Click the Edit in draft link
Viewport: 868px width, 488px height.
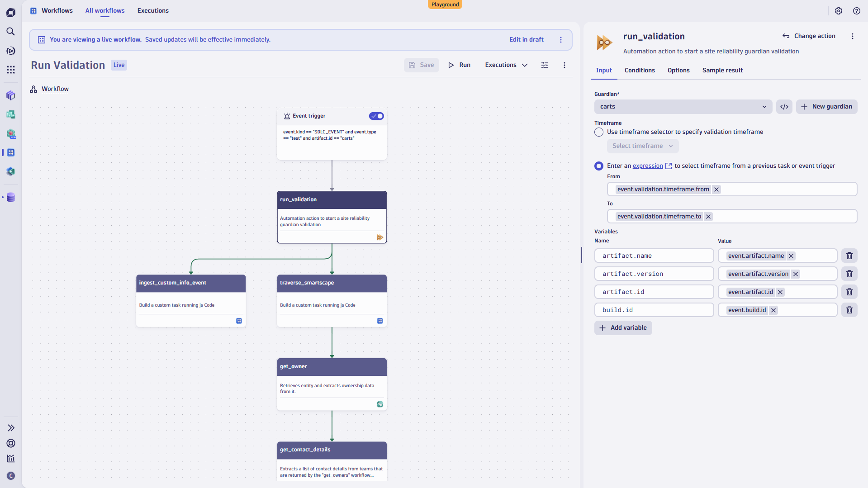point(526,39)
